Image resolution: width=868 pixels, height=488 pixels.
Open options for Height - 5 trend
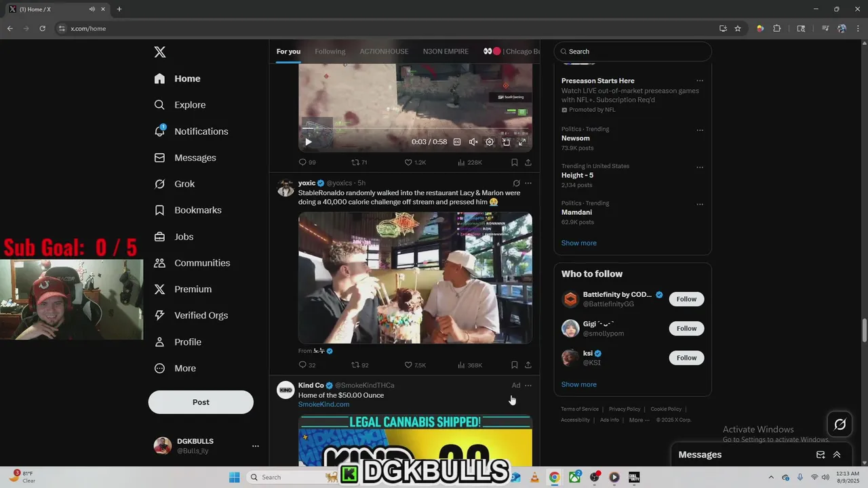tap(700, 167)
